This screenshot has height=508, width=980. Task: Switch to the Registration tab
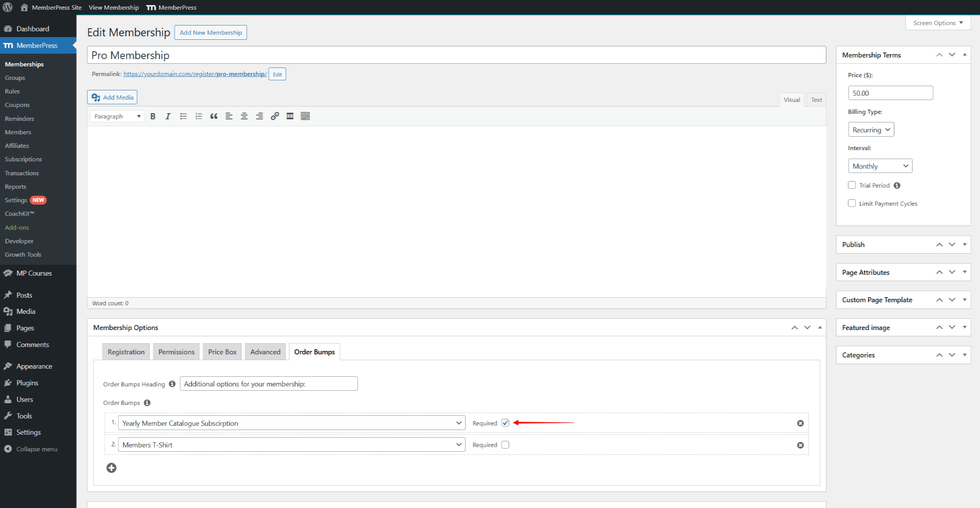click(126, 351)
